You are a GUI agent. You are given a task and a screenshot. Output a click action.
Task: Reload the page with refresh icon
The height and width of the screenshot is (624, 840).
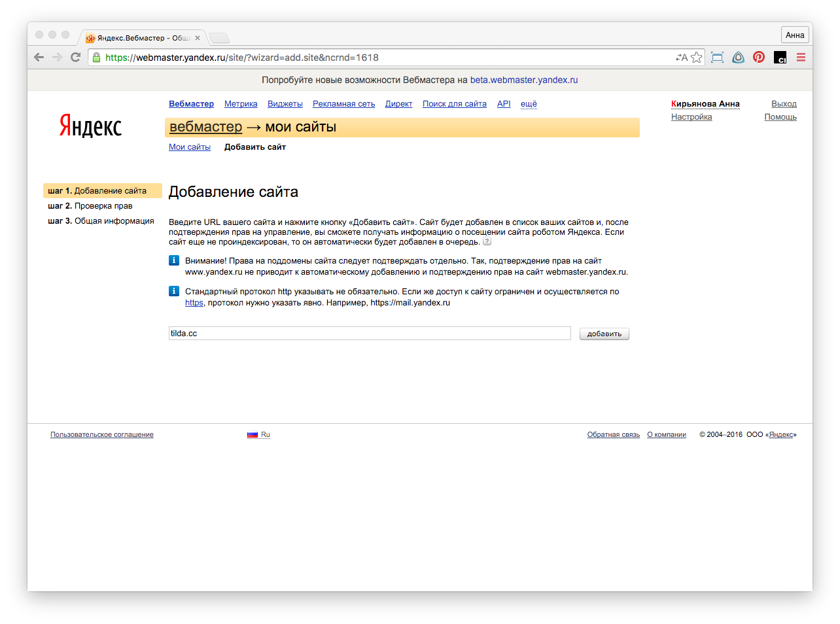[x=75, y=58]
